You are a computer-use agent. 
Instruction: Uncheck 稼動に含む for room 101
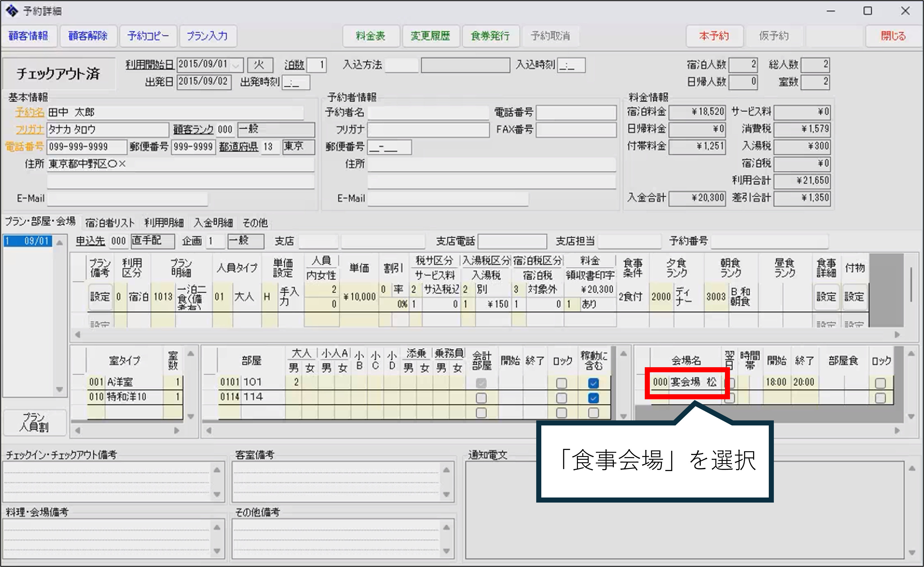(x=593, y=383)
